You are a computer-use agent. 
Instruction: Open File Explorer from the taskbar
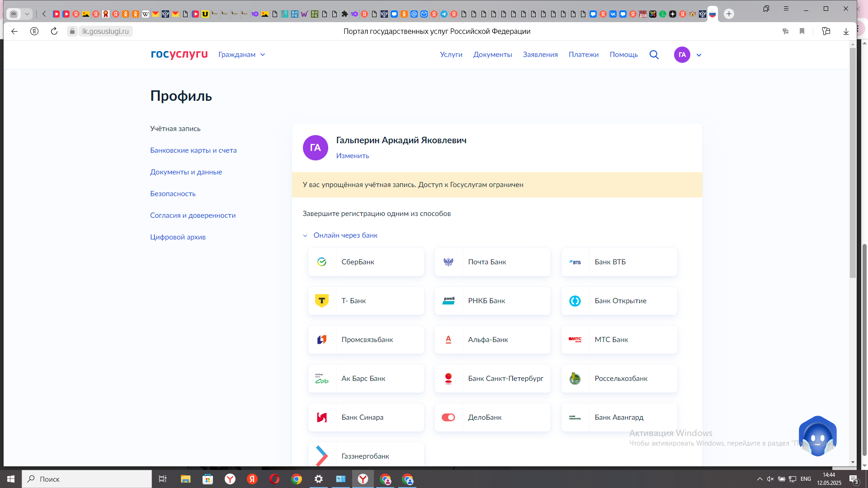(185, 479)
